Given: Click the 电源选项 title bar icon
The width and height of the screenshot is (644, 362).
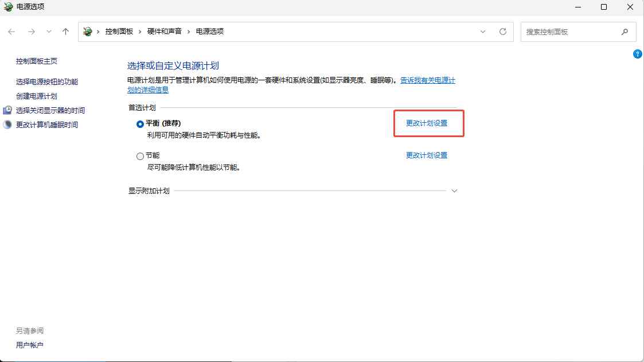Looking at the screenshot, I should (8, 7).
